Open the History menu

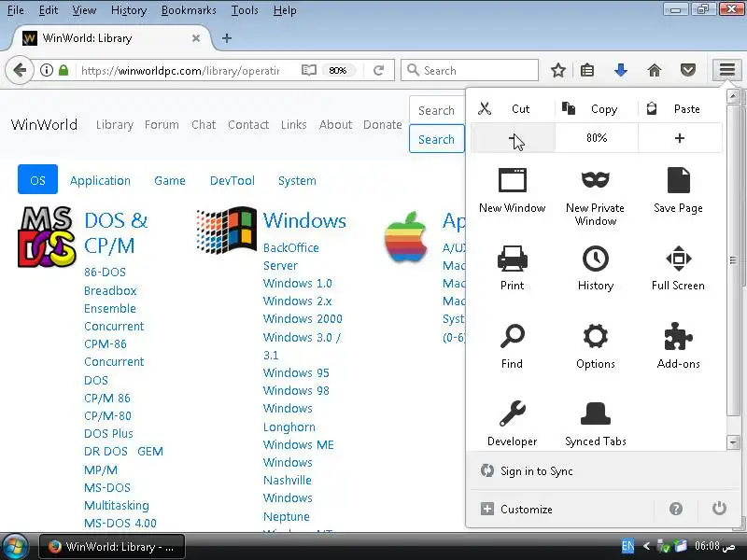[129, 10]
